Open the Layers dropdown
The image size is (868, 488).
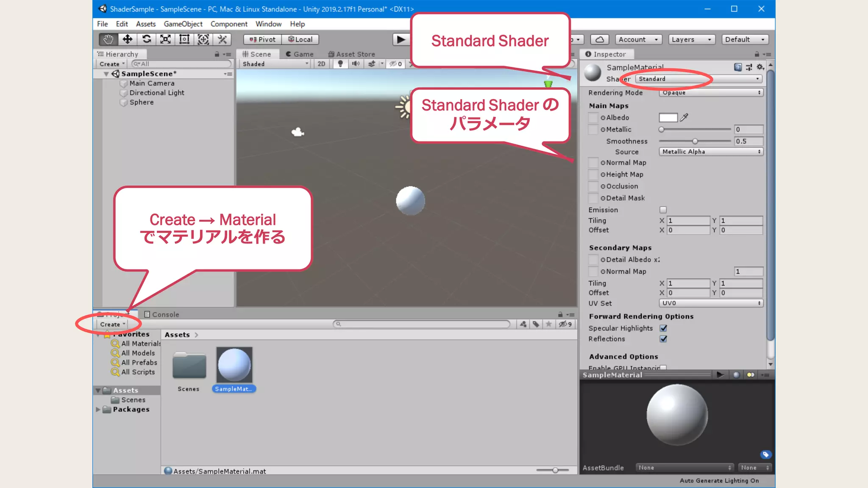[692, 39]
